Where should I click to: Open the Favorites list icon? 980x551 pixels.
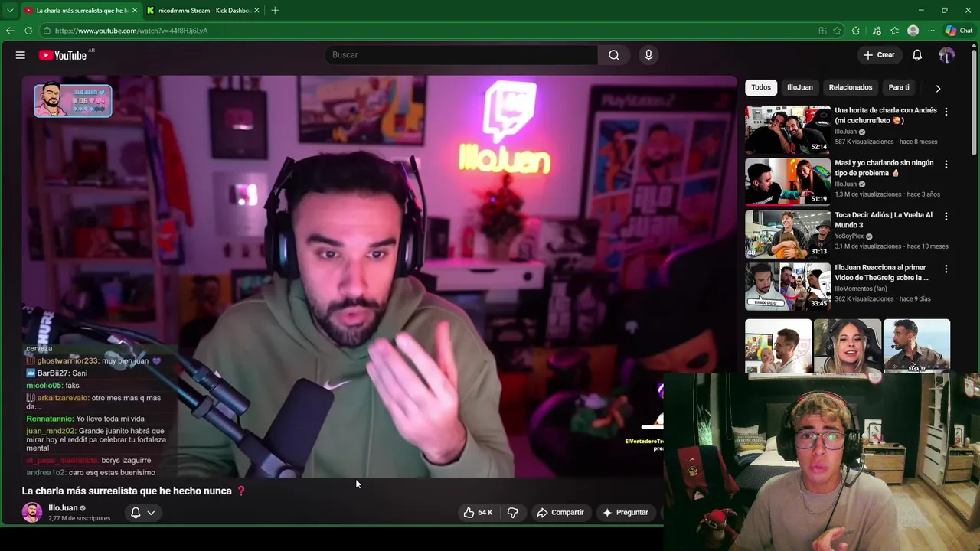[894, 31]
